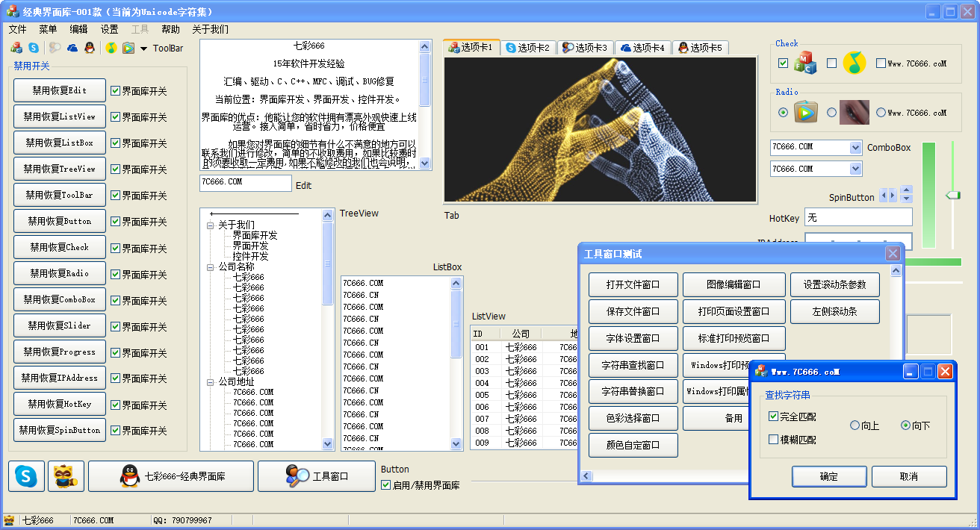980x530 pixels.
Task: Enable the 模糊匹配 checkbox
Action: tap(774, 440)
